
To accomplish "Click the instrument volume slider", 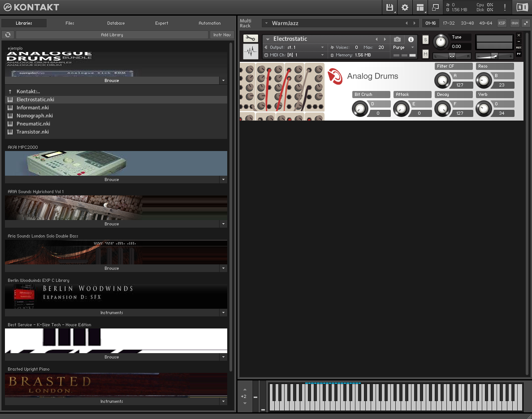I will [494, 56].
